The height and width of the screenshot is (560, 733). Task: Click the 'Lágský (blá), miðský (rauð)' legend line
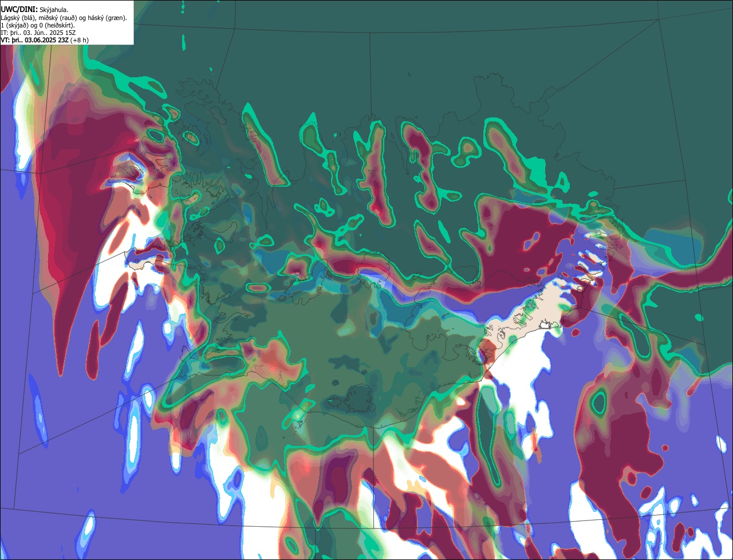pyautogui.click(x=64, y=18)
